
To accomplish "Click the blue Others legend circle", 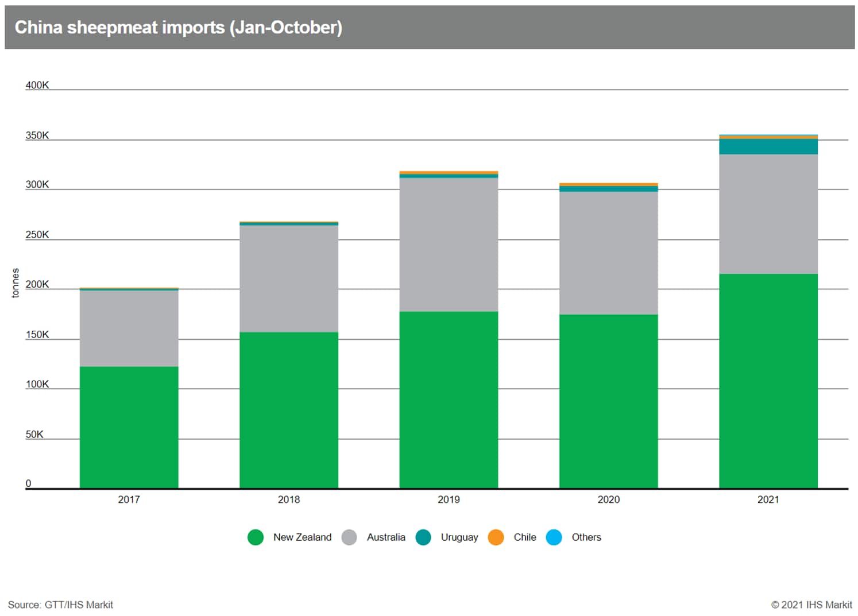I will (x=554, y=537).
